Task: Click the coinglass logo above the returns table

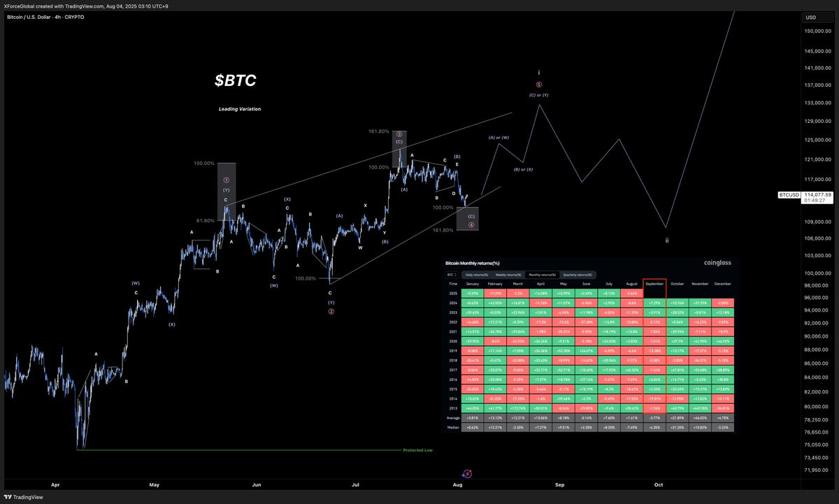Action: [717, 263]
